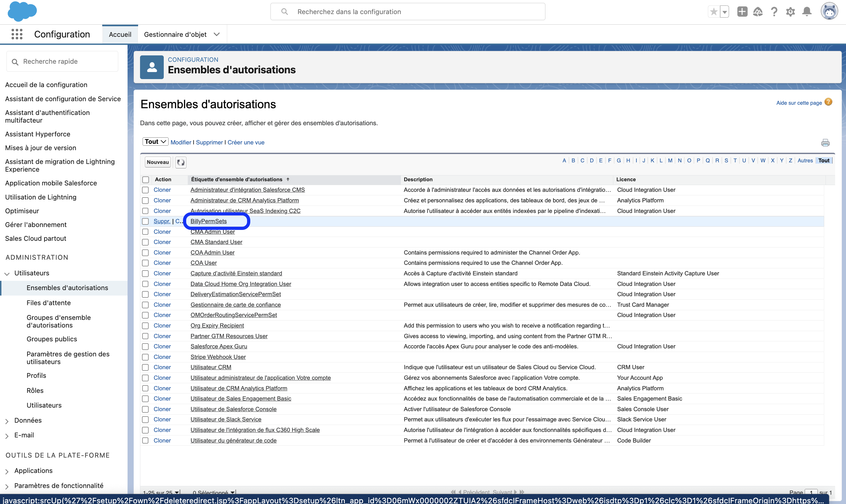Open the favorites list dropdown arrow
This screenshot has width=846, height=504.
(x=724, y=12)
